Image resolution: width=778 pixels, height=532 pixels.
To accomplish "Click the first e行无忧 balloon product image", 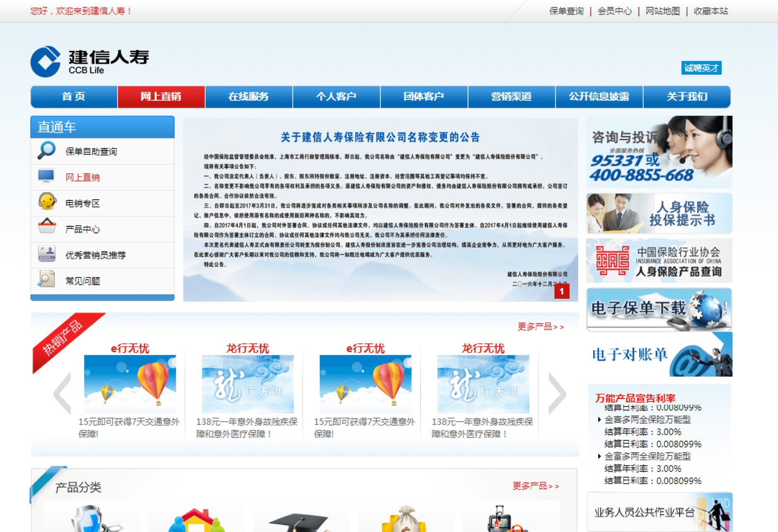I will point(130,384).
